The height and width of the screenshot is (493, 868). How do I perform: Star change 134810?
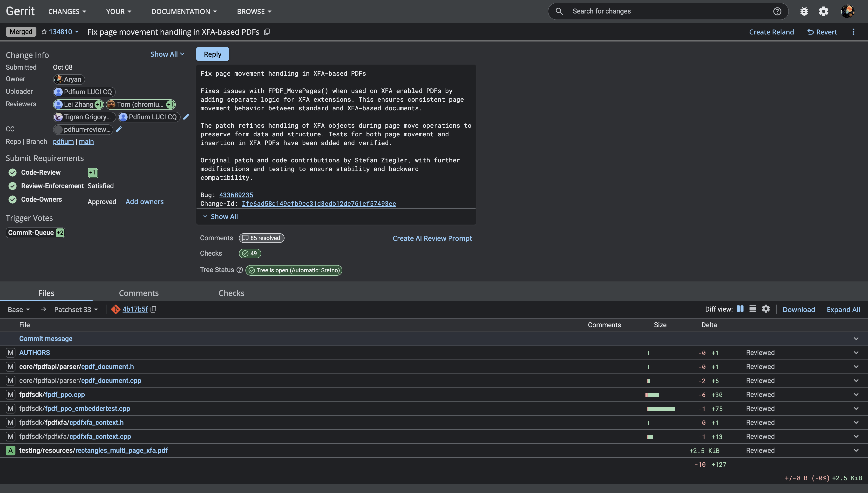[x=44, y=32]
